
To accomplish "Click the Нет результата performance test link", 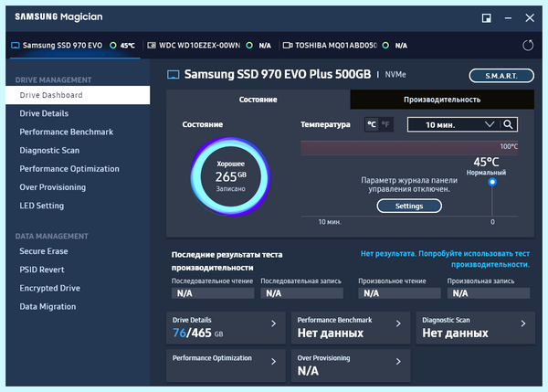I will (x=445, y=260).
